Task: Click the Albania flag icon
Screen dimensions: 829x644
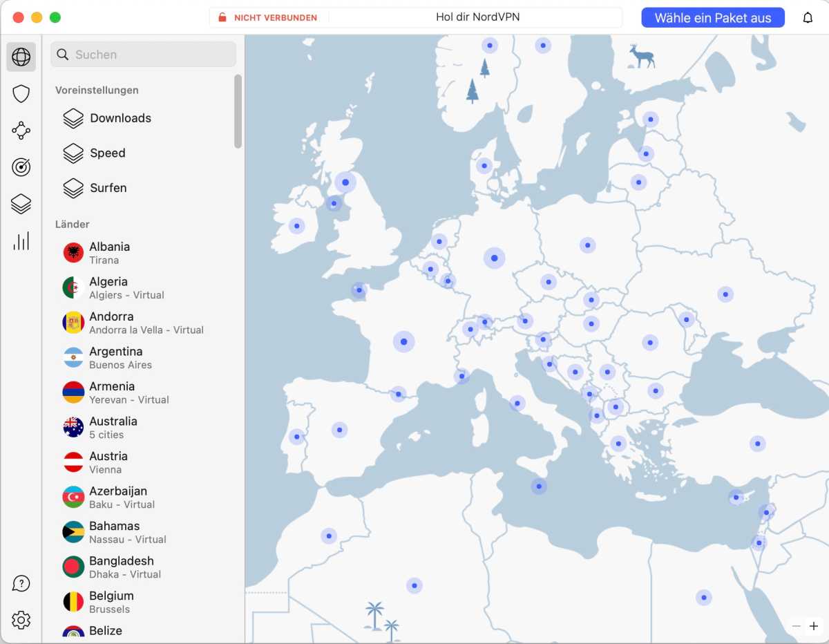Action: tap(73, 253)
